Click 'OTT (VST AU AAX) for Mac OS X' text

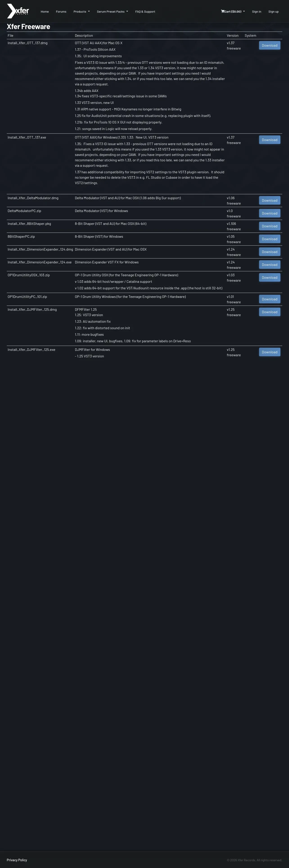99,43
